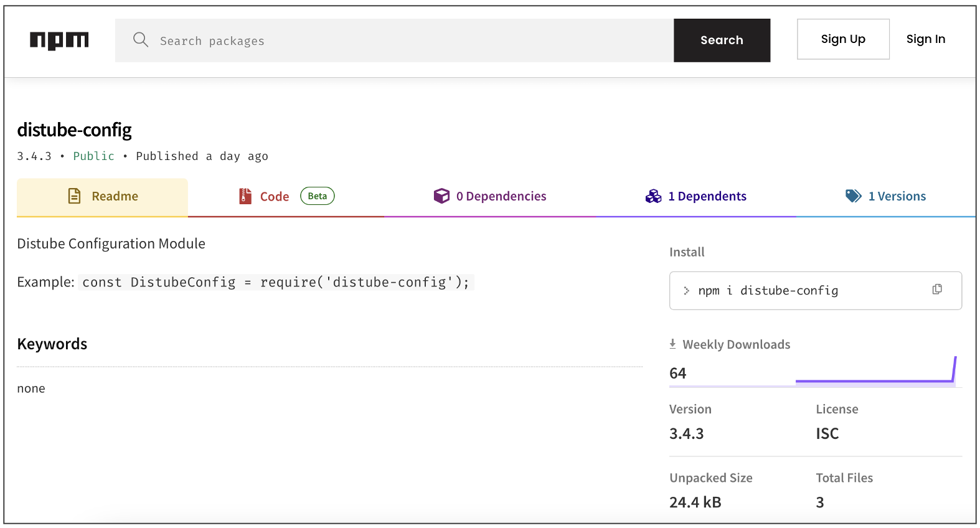Select the npm i distube-config command text
The height and width of the screenshot is (528, 980).
[768, 291]
